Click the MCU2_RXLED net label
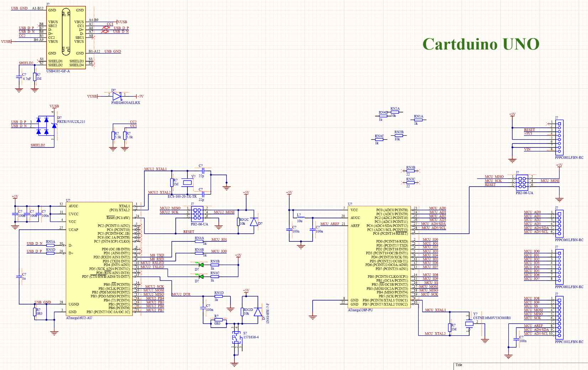The width and height of the screenshot is (588, 370). click(x=152, y=263)
